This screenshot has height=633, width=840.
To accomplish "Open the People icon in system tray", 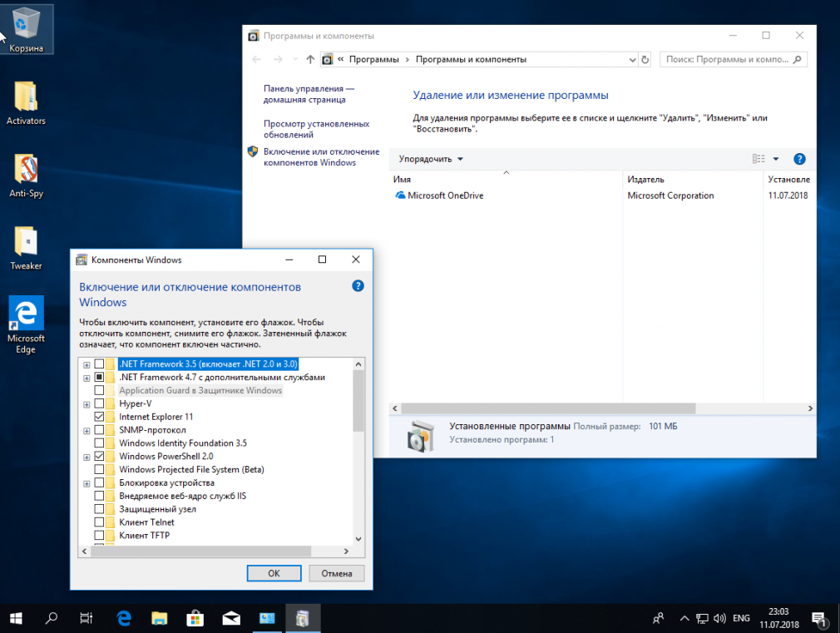I will (x=659, y=619).
